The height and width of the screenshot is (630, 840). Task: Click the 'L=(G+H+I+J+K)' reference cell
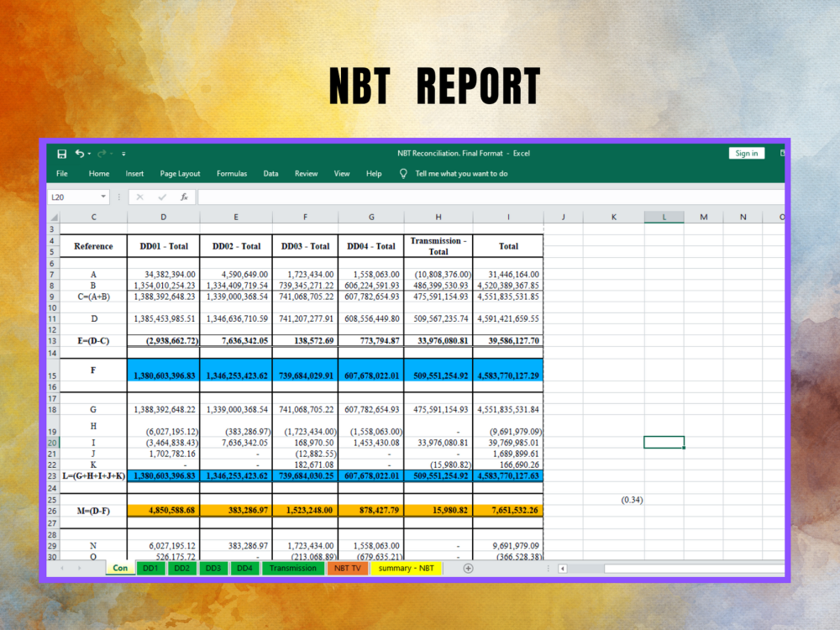point(93,475)
